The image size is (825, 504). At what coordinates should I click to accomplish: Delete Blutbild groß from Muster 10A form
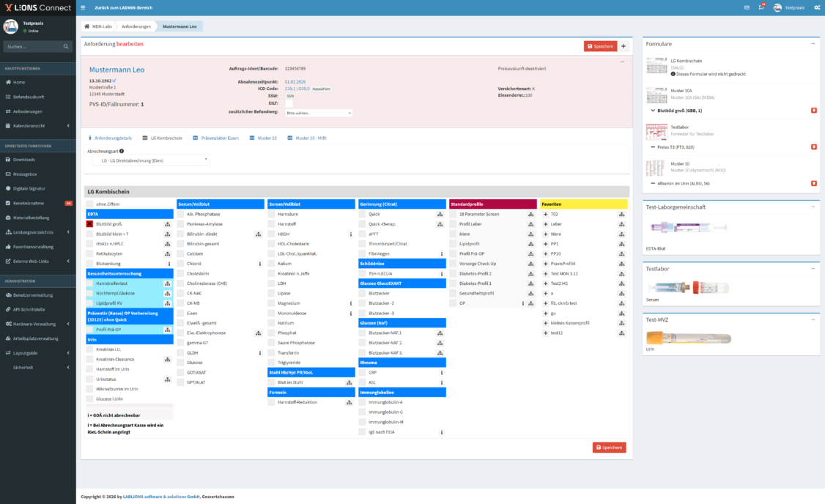[814, 111]
